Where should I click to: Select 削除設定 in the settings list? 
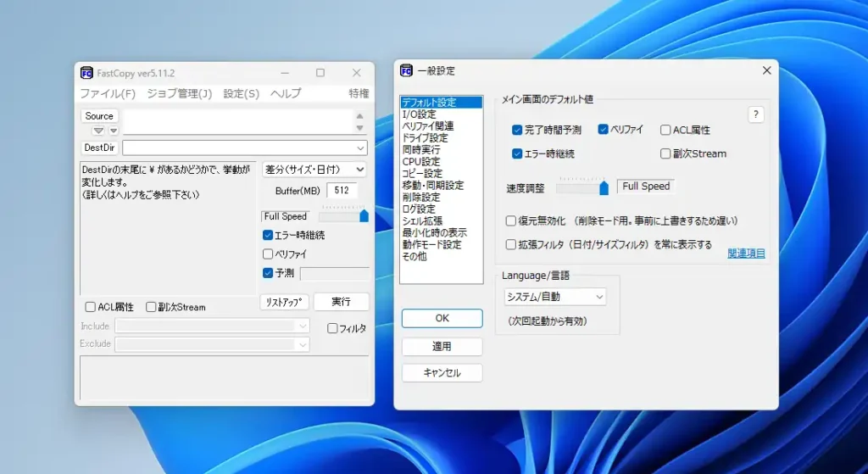pos(441,197)
